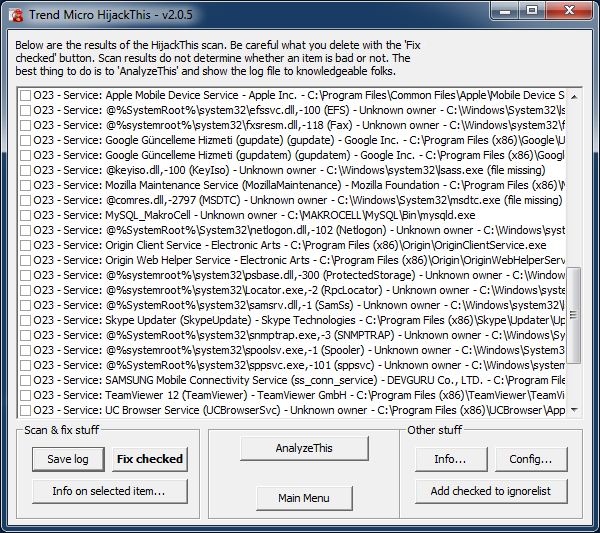Tick the comres.dll (MSDTC) checkbox
600x533 pixels.
pyautogui.click(x=25, y=200)
